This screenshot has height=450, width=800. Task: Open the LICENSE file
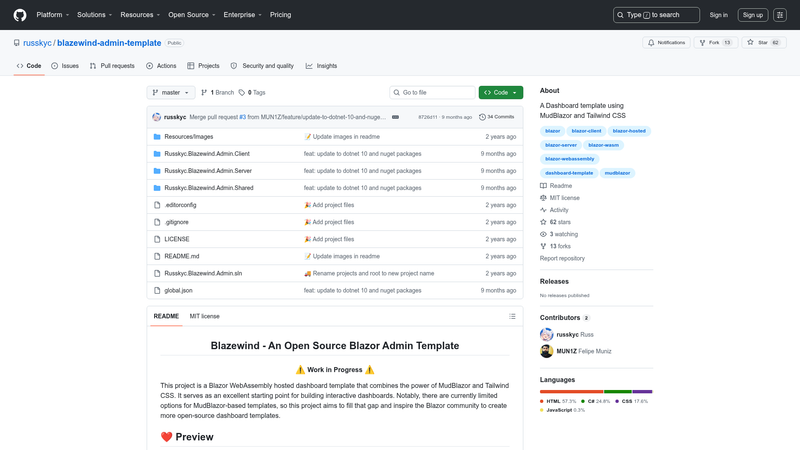(177, 239)
